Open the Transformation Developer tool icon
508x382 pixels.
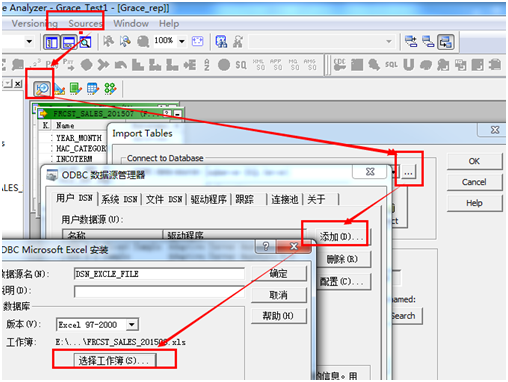(x=76, y=89)
